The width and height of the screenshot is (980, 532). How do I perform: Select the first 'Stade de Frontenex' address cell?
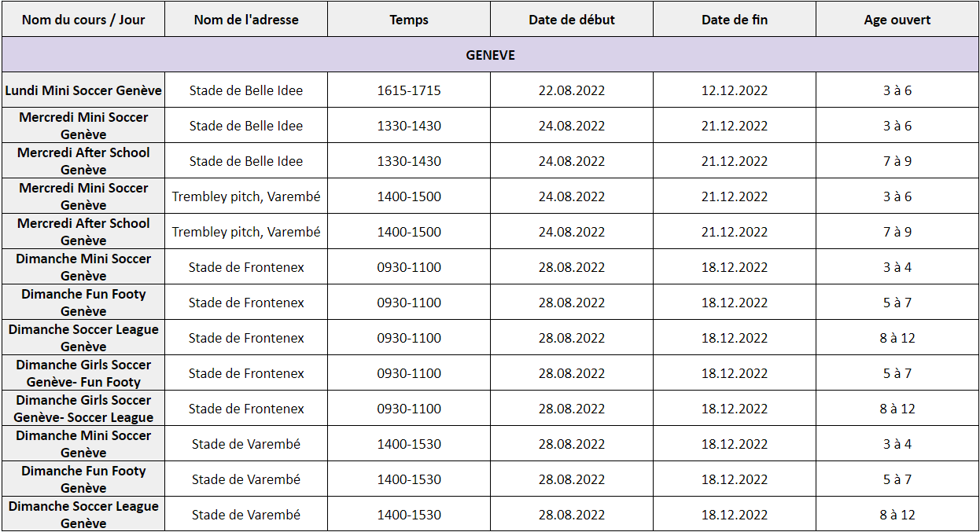tap(246, 267)
